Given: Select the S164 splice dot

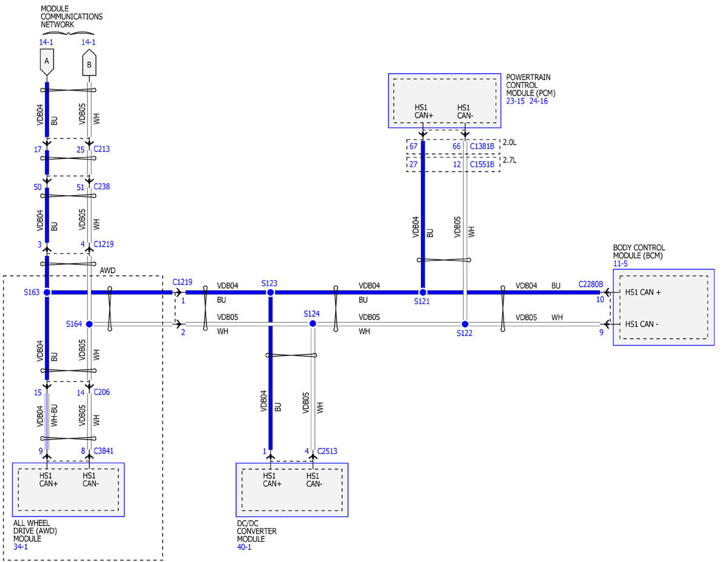Looking at the screenshot, I should [89, 324].
